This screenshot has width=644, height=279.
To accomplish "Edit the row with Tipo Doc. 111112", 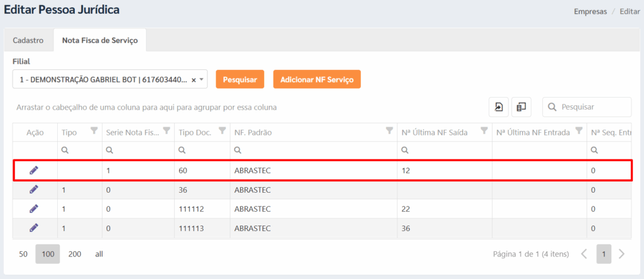I will point(34,208).
